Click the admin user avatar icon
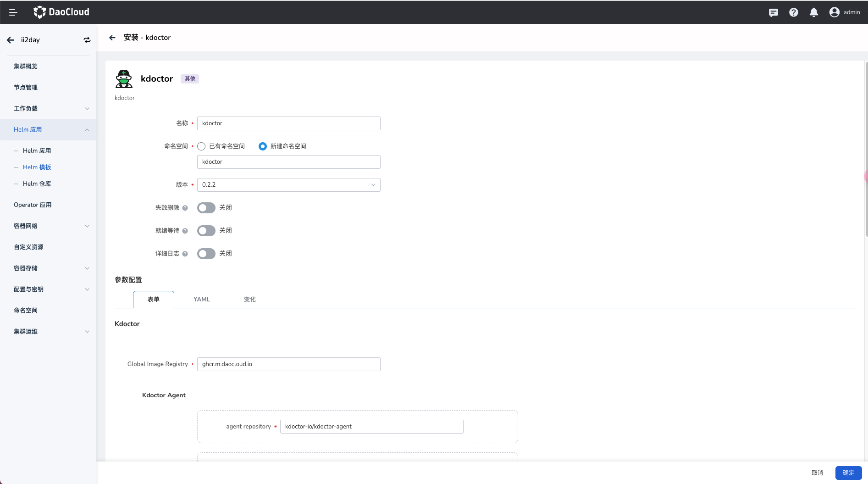868x484 pixels. point(834,12)
